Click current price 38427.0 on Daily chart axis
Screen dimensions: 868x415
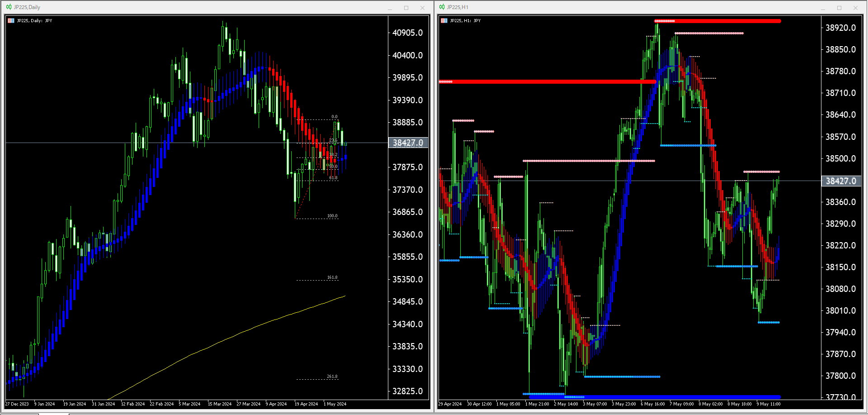[408, 143]
